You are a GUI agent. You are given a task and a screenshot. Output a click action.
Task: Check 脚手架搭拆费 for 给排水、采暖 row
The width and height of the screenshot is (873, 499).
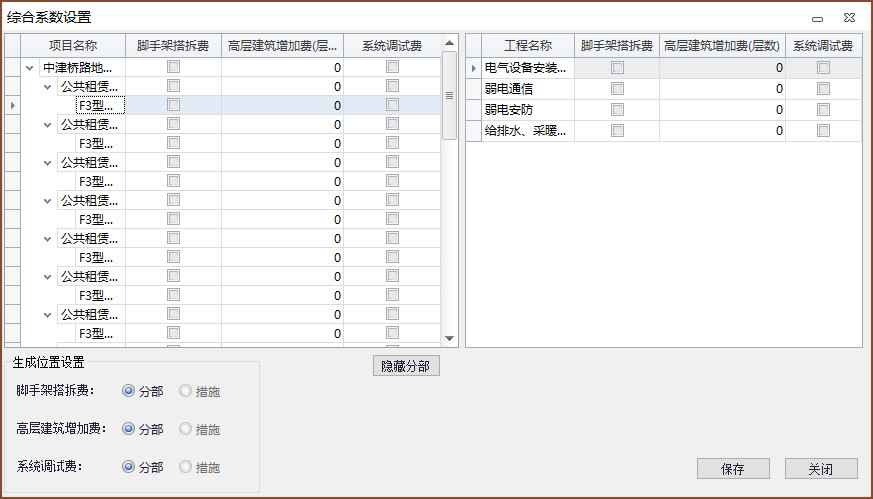click(617, 131)
